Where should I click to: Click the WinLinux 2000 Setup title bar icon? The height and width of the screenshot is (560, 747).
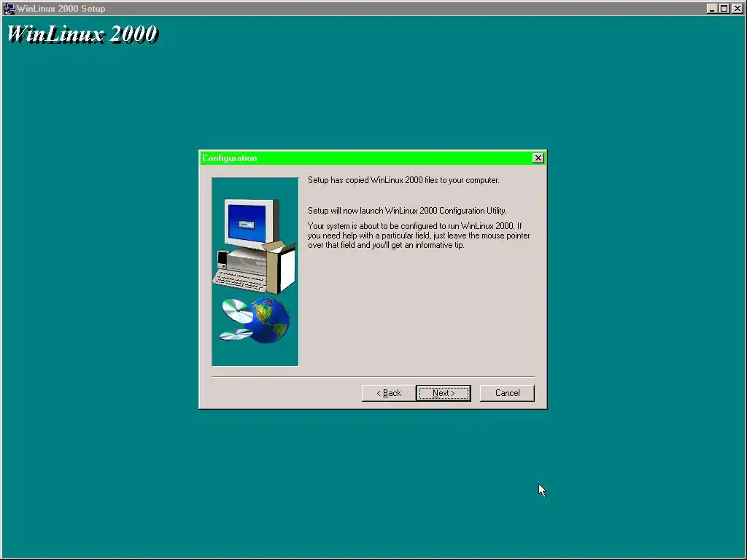point(9,8)
